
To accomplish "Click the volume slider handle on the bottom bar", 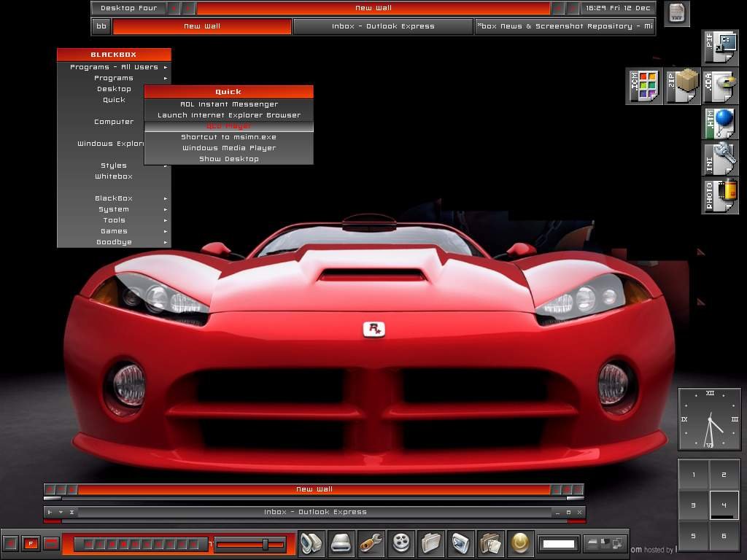I will click(266, 544).
